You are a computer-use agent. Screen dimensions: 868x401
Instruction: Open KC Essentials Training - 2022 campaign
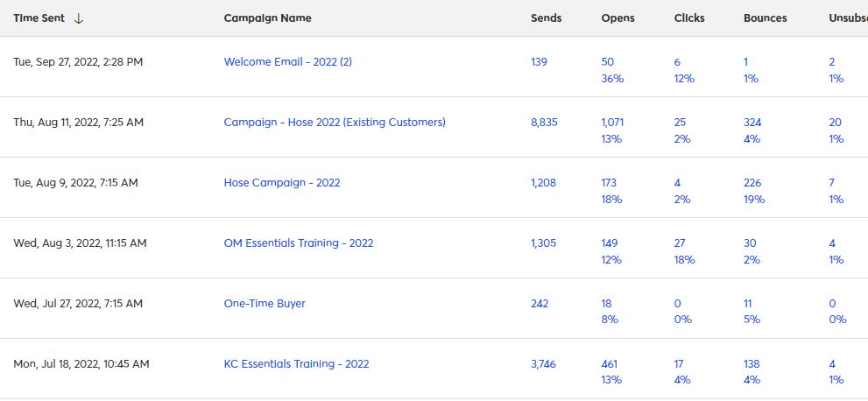(x=296, y=364)
